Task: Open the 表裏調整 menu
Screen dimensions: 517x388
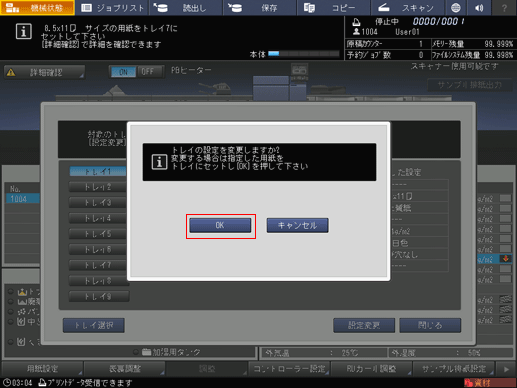Action: [x=125, y=369]
